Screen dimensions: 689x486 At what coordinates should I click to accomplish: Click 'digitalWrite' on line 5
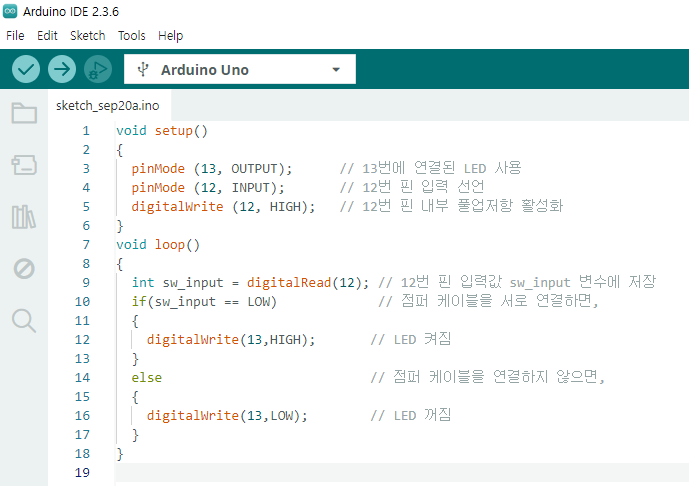point(177,207)
